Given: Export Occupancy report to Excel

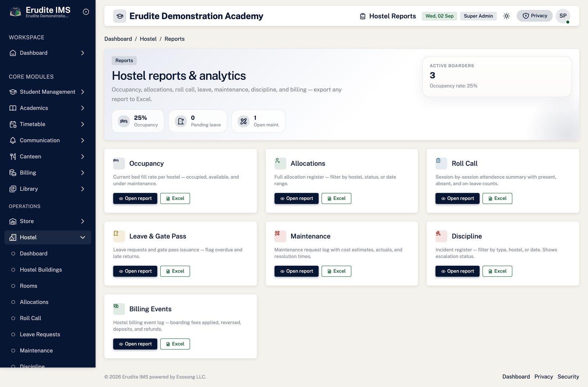Looking at the screenshot, I should [175, 198].
